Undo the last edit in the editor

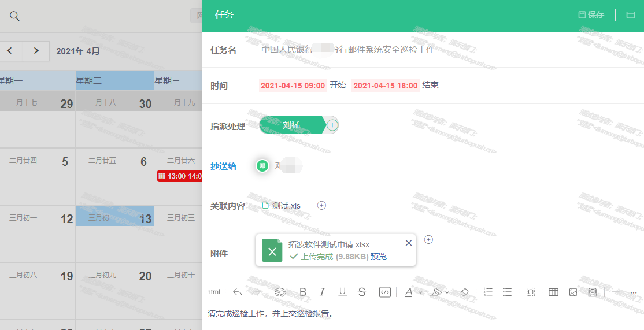click(x=237, y=292)
